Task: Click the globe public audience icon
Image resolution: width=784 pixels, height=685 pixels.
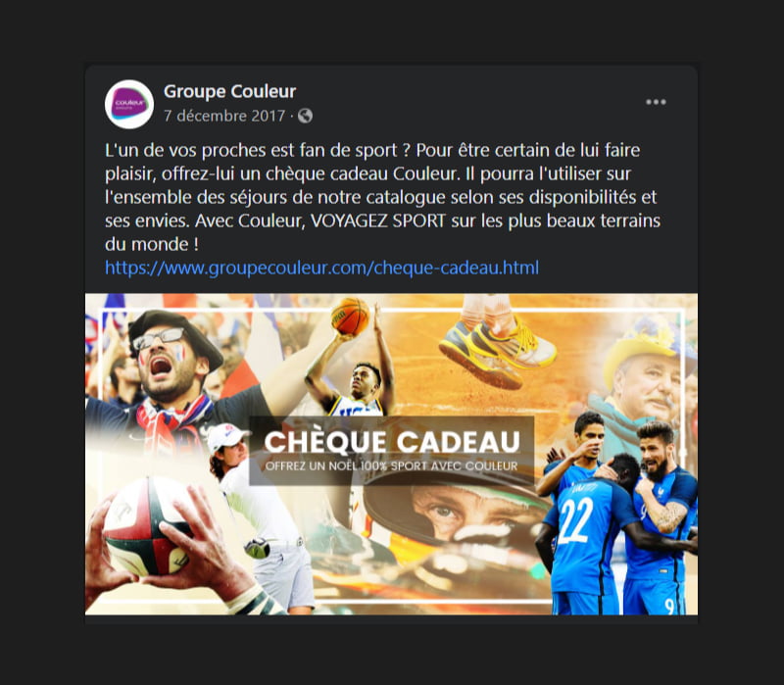Action: coord(305,116)
